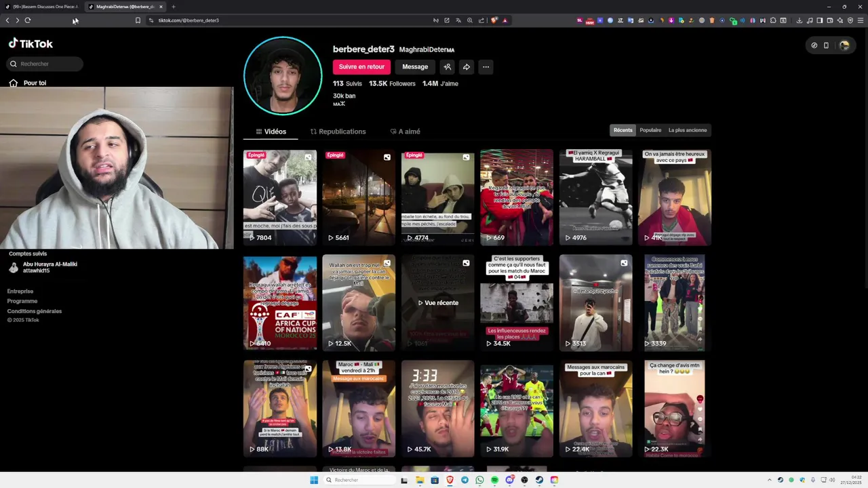Close the MaghrabiDeter TikTok tab

161,7
